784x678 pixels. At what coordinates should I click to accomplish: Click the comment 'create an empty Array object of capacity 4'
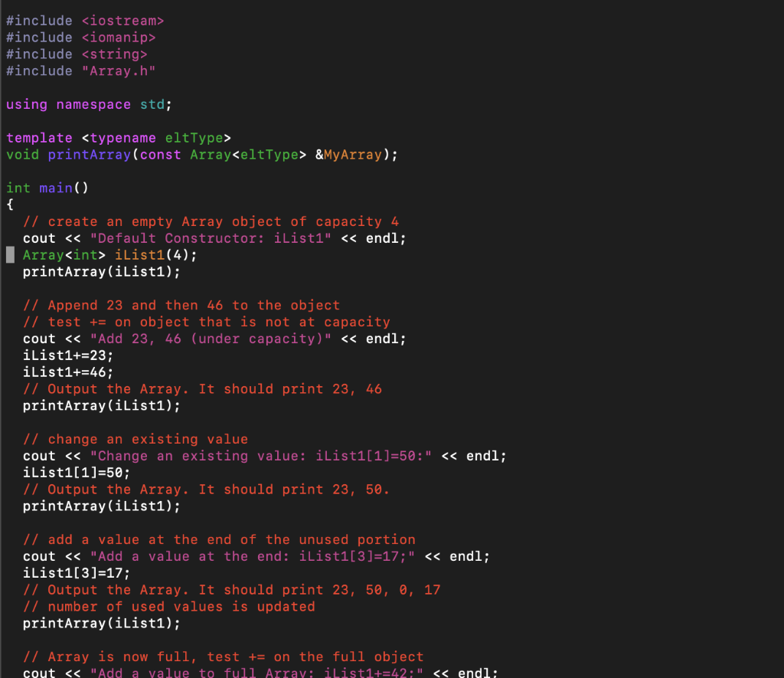point(211,221)
